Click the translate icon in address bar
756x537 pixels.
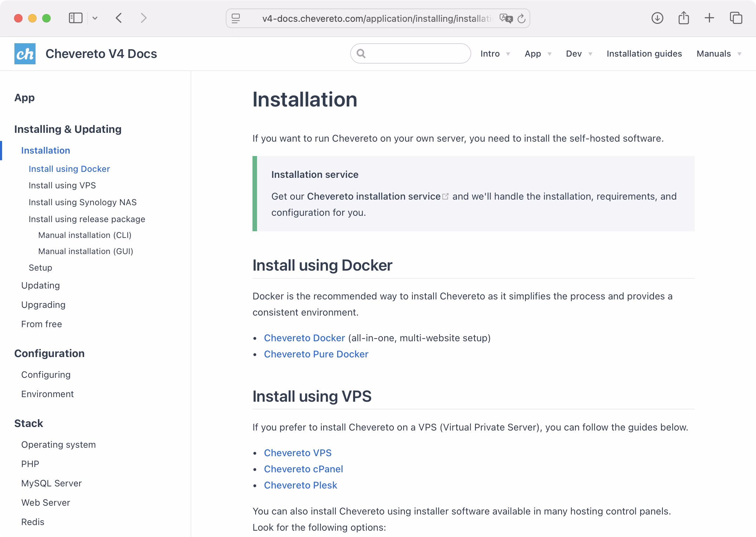(506, 18)
